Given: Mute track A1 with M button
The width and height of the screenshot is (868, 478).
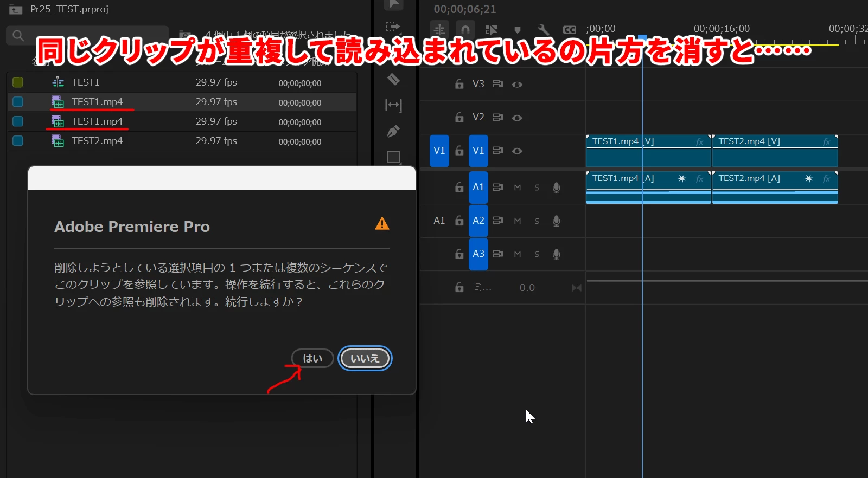Looking at the screenshot, I should (518, 188).
